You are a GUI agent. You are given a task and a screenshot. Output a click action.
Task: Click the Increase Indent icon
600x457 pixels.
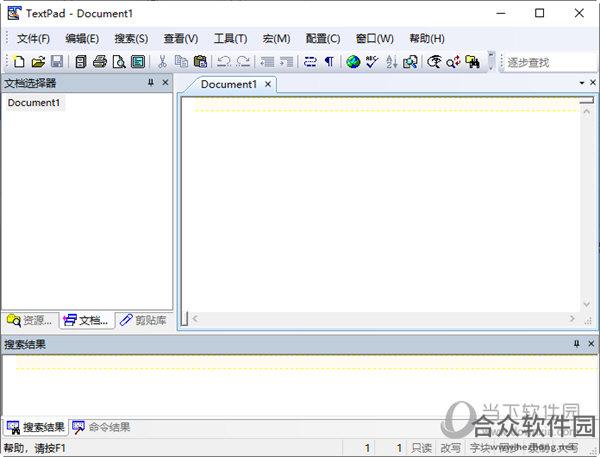(x=286, y=61)
